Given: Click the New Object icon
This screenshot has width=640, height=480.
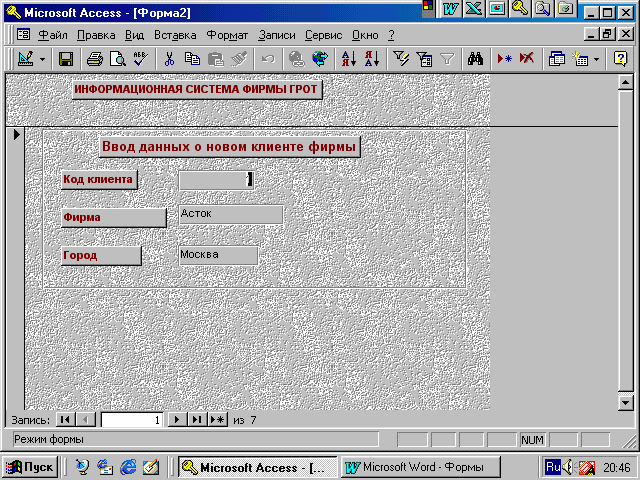Looking at the screenshot, I should point(580,59).
